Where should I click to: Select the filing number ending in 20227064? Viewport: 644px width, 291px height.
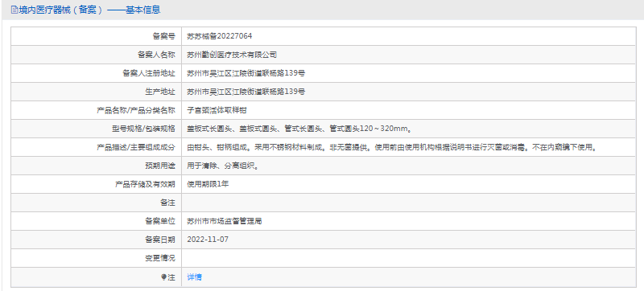pyautogui.click(x=219, y=36)
